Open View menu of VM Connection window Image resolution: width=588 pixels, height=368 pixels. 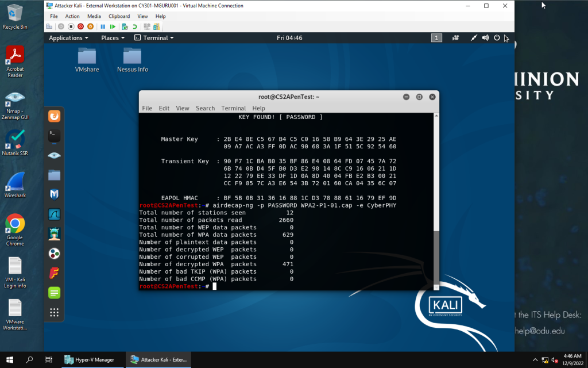(x=142, y=16)
